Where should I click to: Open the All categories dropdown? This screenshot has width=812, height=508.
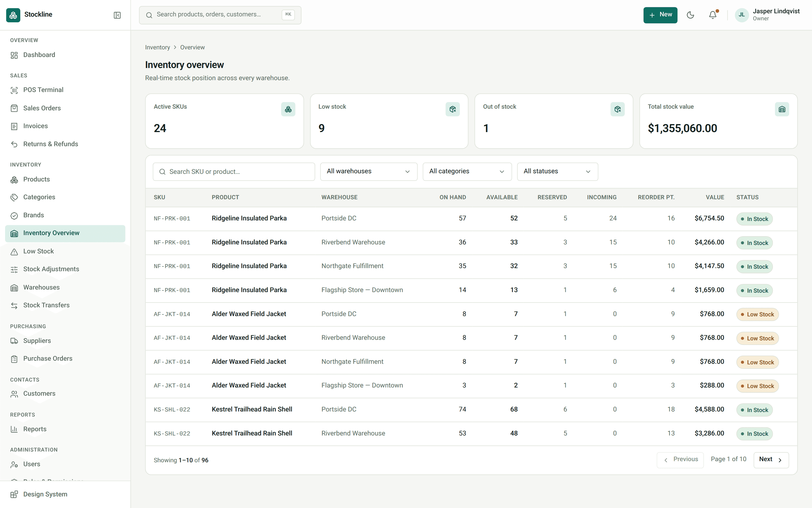tap(467, 171)
